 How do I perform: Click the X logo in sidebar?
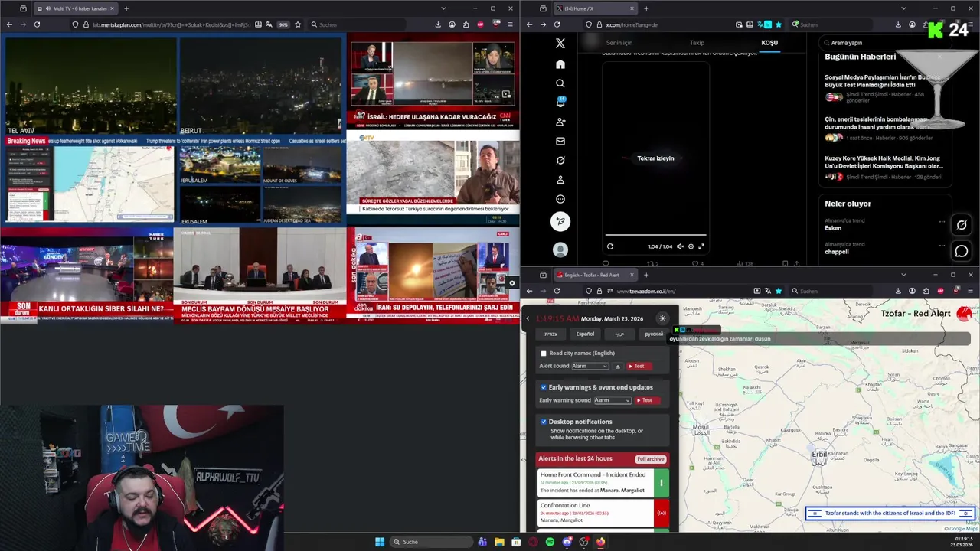coord(560,44)
